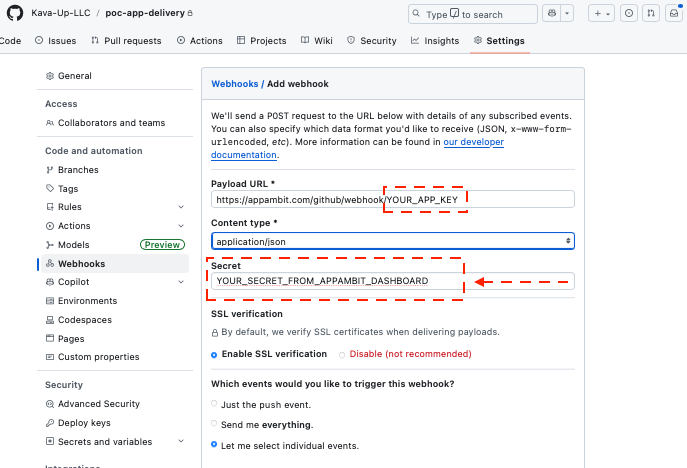Select Enable SSL verification radio button
The height and width of the screenshot is (468, 687).
tap(214, 354)
